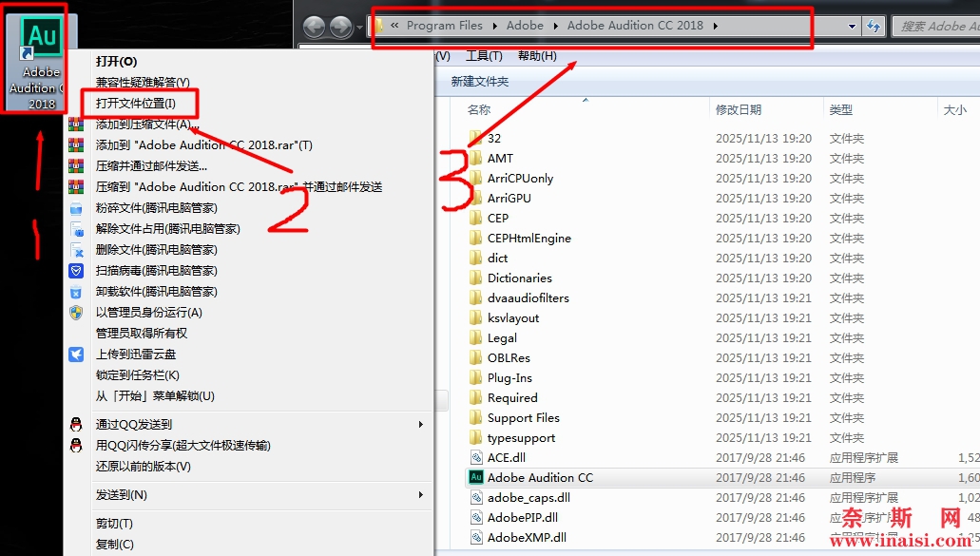Screen dimensions: 980x556
Task: Click the penguin icon beside 通过QQ发送到
Action: pyautogui.click(x=76, y=425)
